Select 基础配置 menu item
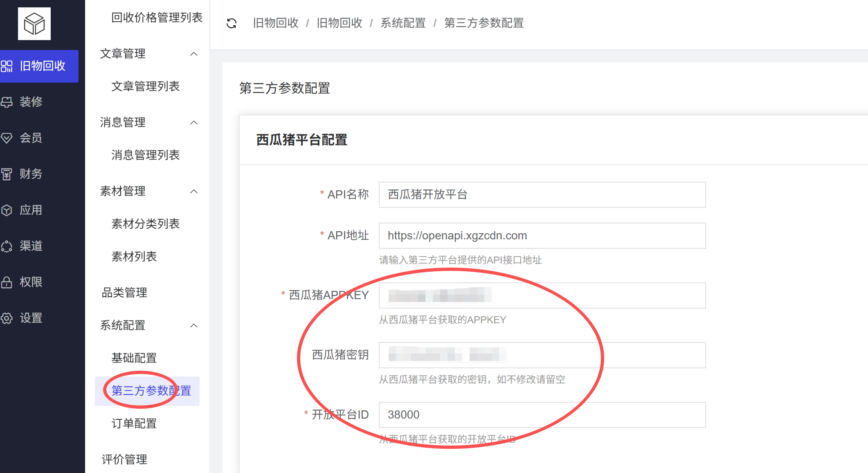Viewport: 868px width, 473px height. [x=134, y=358]
